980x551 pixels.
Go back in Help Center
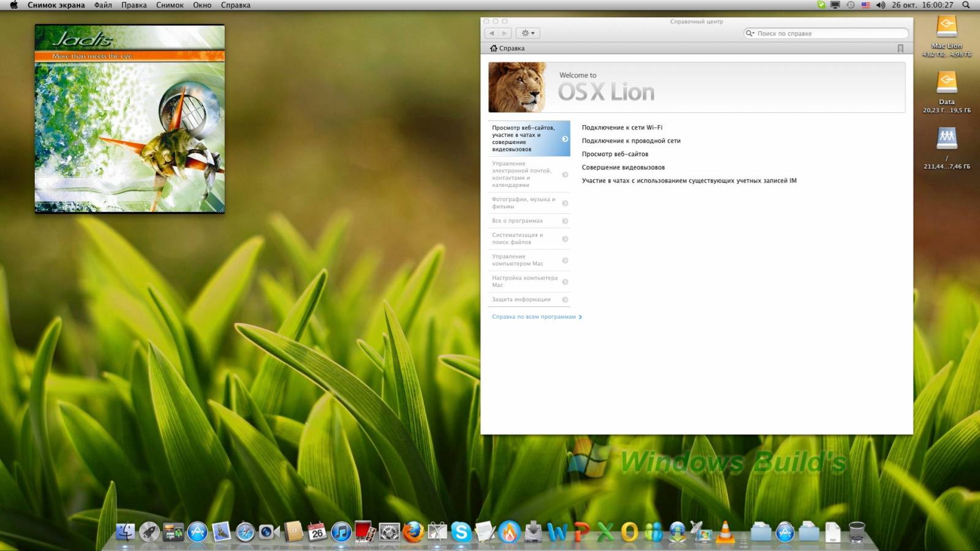pyautogui.click(x=491, y=33)
